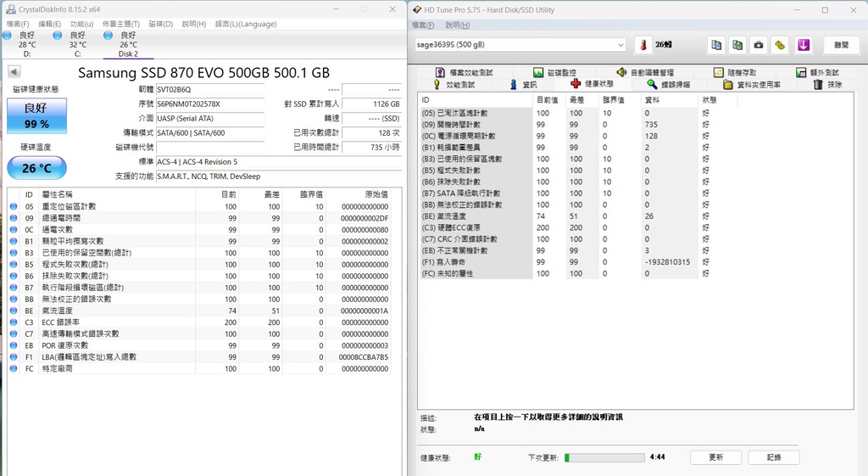Viewport: 868px width, 476px height.
Task: Switch to the 效能測試 benchmark tab
Action: 454,85
